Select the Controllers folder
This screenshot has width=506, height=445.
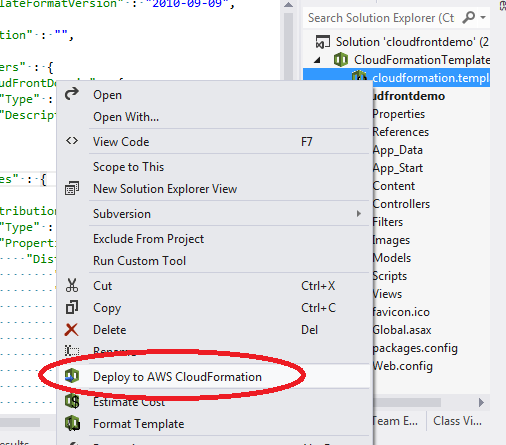[x=401, y=204]
